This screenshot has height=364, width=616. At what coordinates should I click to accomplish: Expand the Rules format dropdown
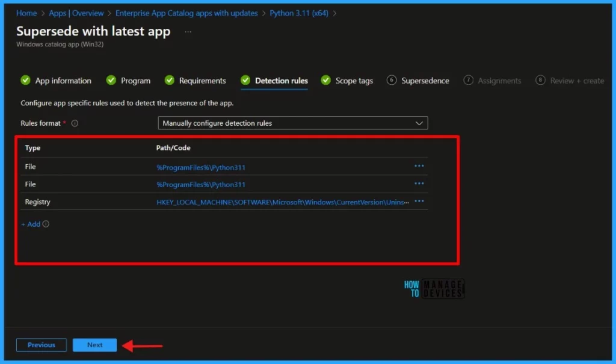293,123
